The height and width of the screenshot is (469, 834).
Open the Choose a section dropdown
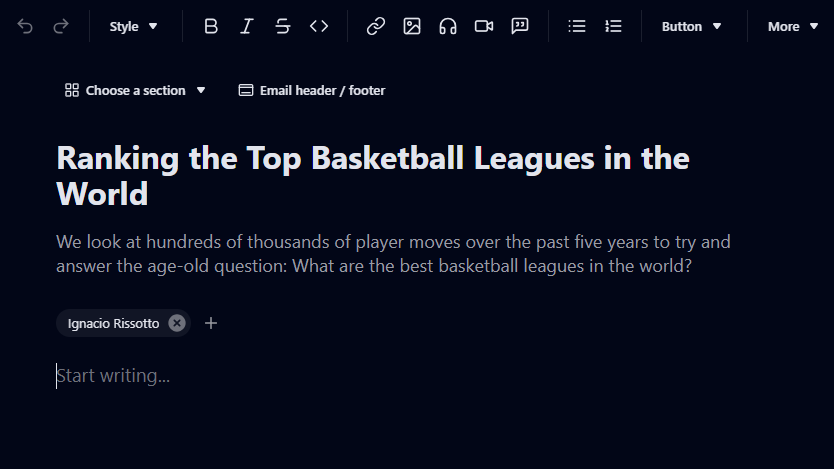coord(135,90)
